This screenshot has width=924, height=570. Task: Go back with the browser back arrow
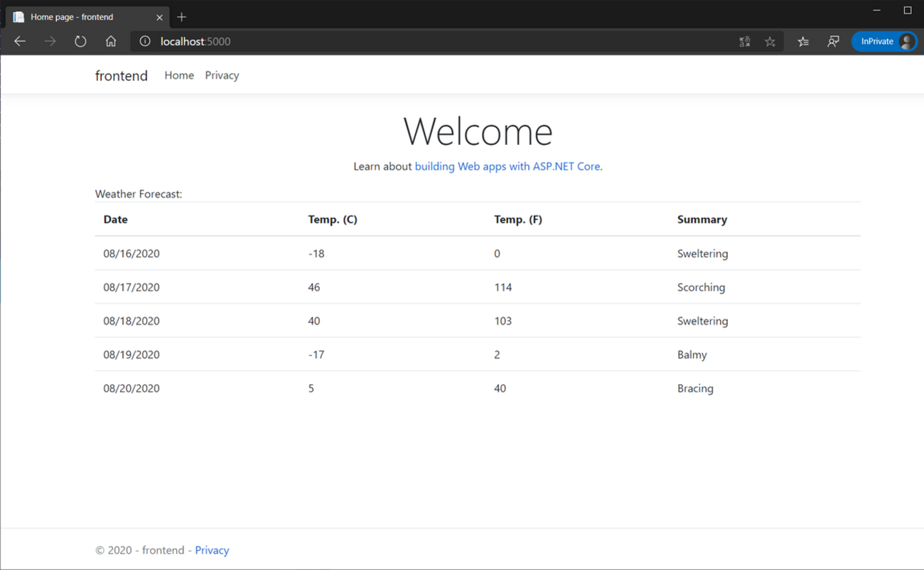[20, 41]
